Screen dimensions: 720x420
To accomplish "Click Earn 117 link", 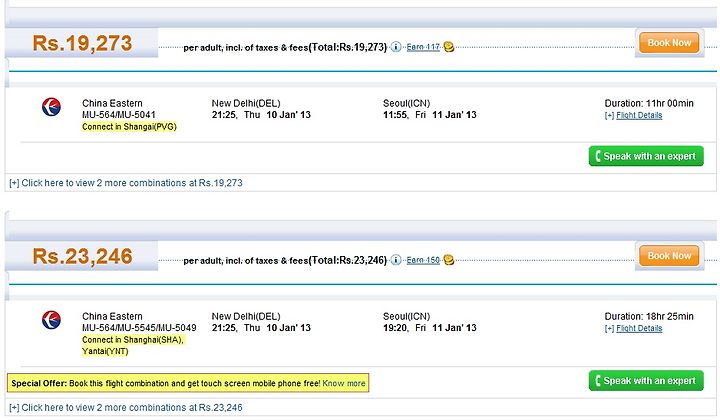I will point(423,47).
